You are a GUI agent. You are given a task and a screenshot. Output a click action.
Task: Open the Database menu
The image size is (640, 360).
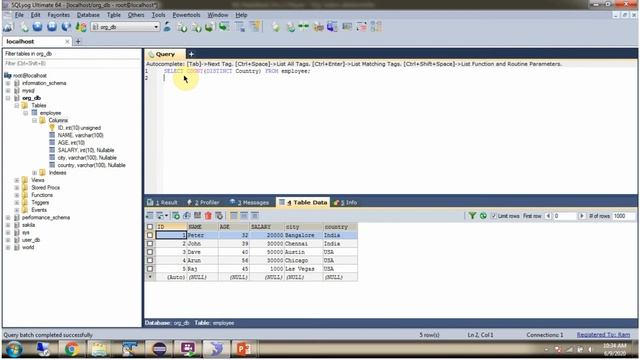88,15
